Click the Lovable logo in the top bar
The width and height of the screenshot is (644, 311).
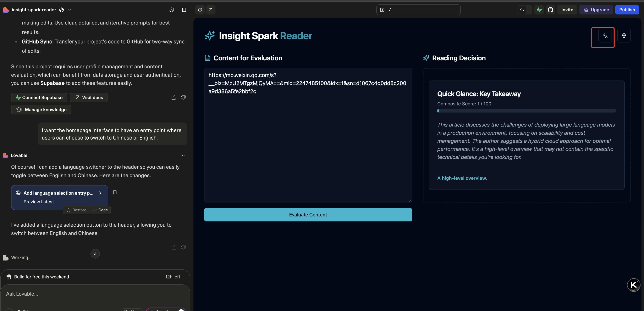pos(6,10)
